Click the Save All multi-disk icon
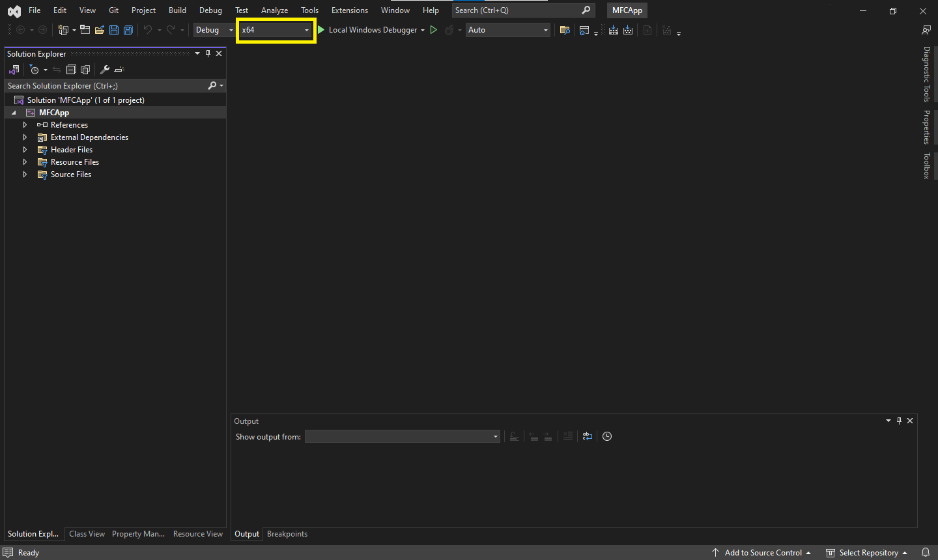The height and width of the screenshot is (560, 938). (x=128, y=30)
